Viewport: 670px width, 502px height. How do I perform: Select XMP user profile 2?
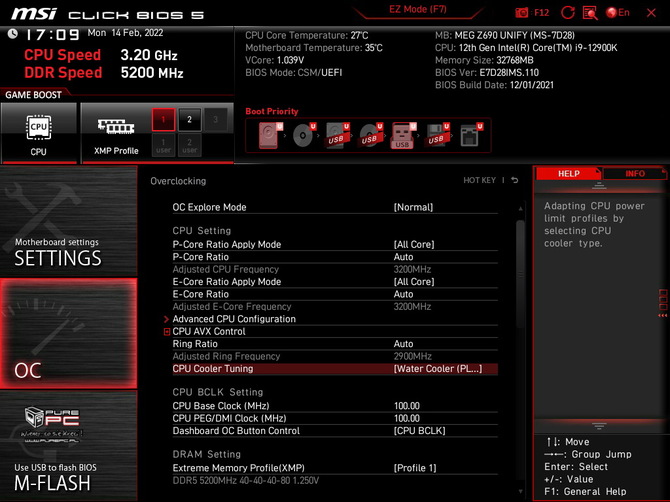click(189, 145)
